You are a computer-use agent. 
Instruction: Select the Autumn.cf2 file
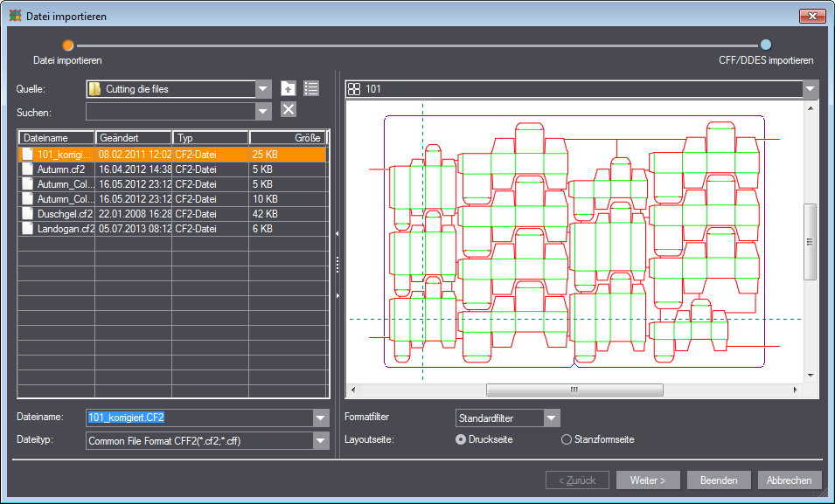click(x=172, y=169)
